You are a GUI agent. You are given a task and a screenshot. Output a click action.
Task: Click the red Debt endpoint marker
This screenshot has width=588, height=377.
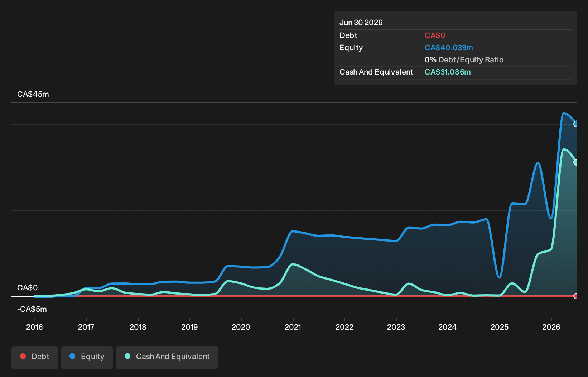576,296
